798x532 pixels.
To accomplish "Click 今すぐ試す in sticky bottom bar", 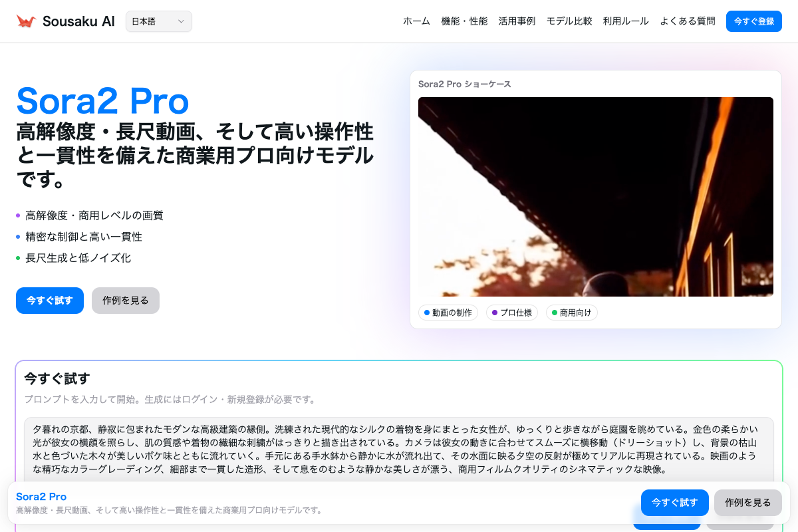I will [674, 503].
